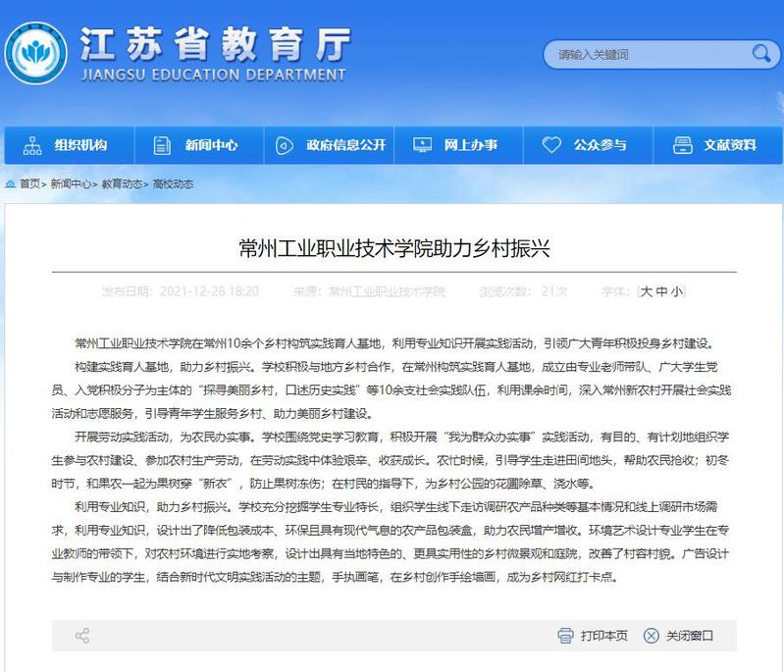Click the printer icon
This screenshot has height=672, width=784.
tap(564, 636)
